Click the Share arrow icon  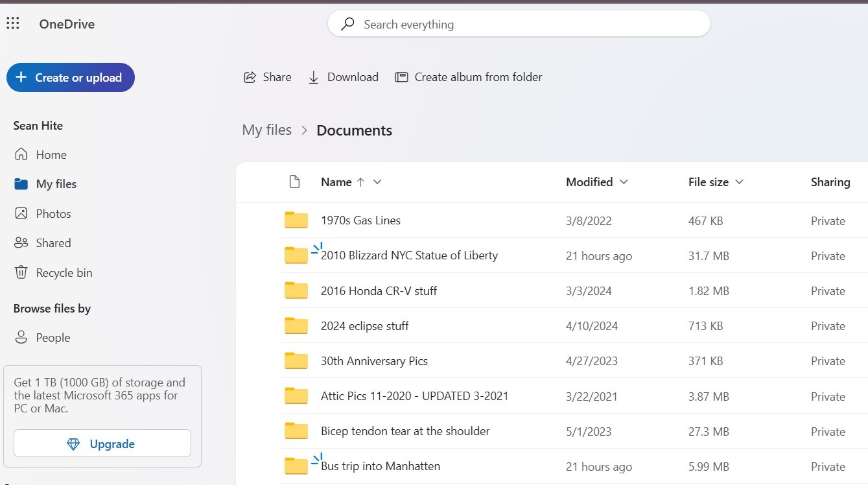click(250, 77)
